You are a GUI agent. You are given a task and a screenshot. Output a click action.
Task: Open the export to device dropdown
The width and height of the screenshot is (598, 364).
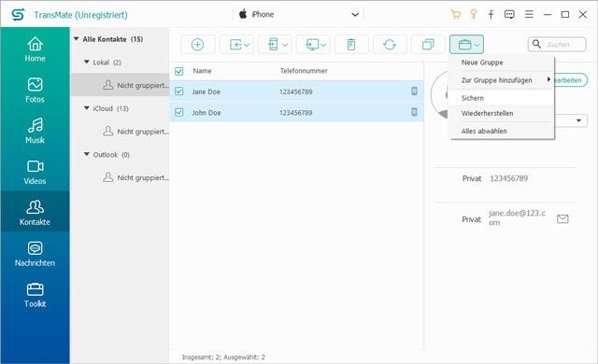coord(275,45)
